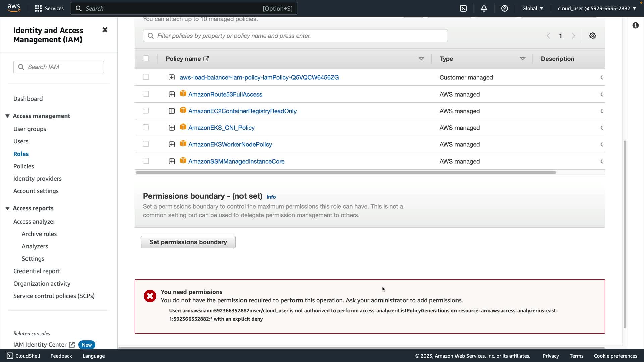Image resolution: width=644 pixels, height=362 pixels.
Task: Open the external link icon beside Policy name
Action: pos(206,59)
